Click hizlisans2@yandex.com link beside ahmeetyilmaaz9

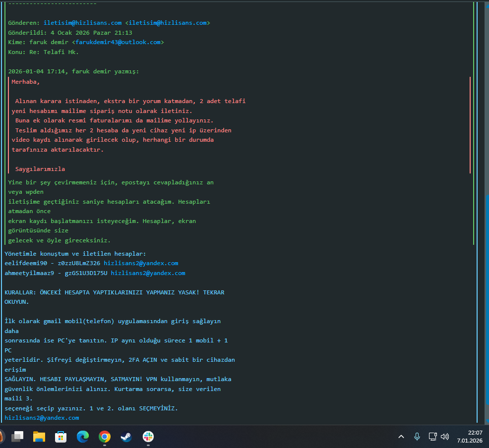(148, 273)
